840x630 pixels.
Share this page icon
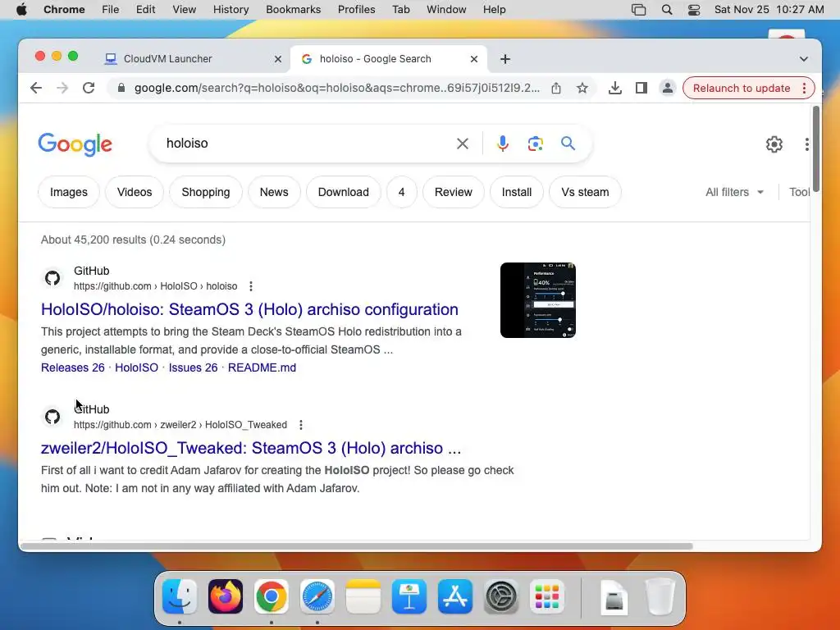556,88
